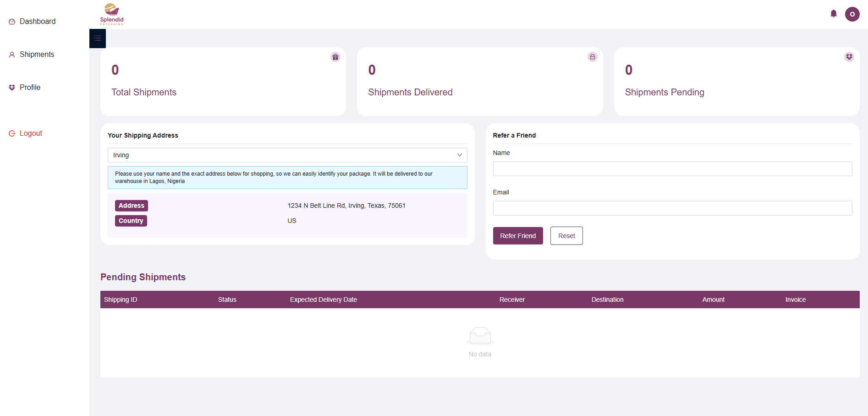Click the Shipments Pending card label

pos(665,92)
